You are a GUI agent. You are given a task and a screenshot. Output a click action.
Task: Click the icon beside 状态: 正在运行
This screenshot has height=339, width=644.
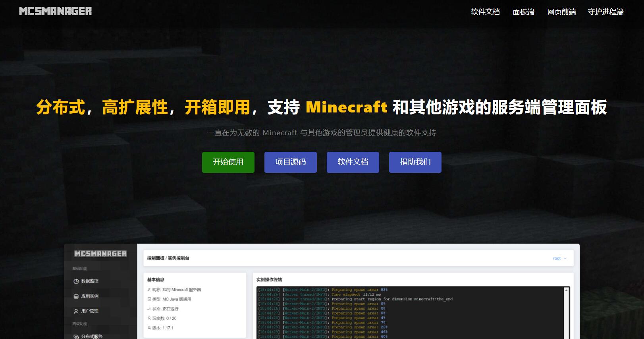pos(149,309)
